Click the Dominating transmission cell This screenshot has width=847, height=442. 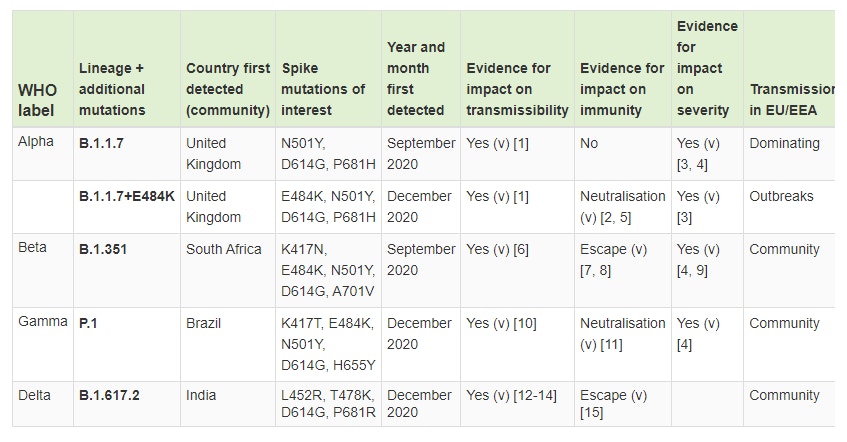pos(784,143)
